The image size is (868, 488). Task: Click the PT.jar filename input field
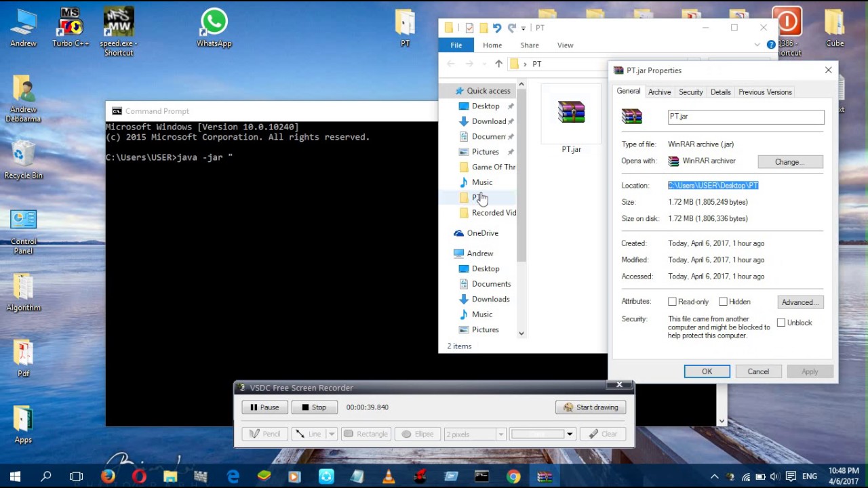(x=746, y=117)
